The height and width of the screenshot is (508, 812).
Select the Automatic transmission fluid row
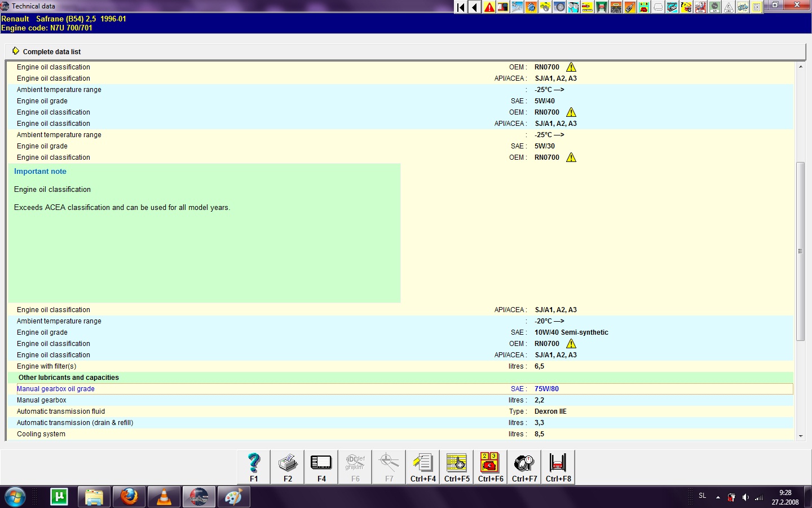tap(400, 411)
